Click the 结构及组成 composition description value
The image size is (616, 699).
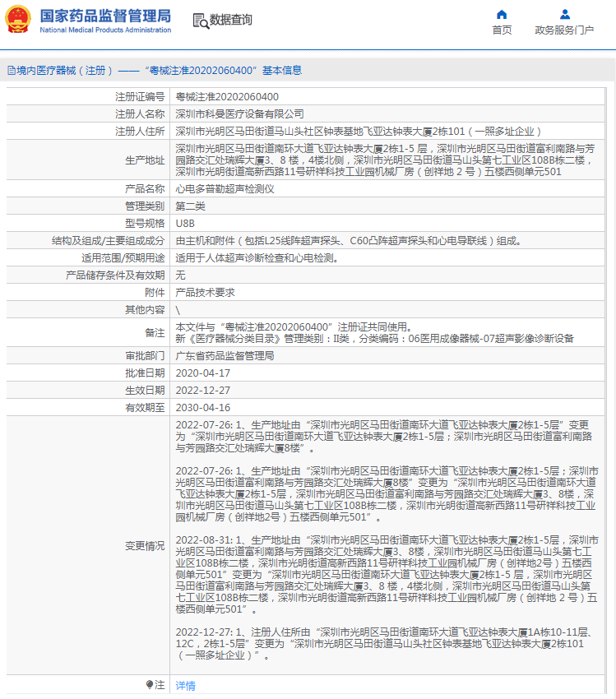tap(349, 241)
